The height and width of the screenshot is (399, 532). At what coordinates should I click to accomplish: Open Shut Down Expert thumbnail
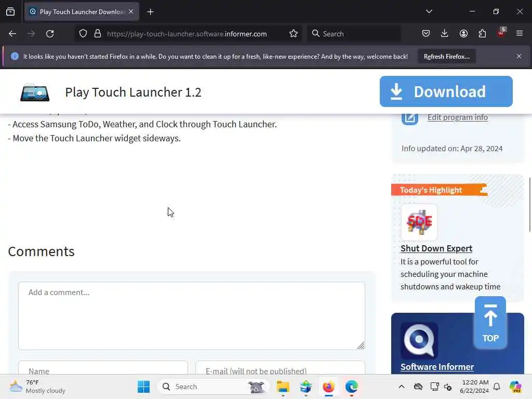click(419, 222)
